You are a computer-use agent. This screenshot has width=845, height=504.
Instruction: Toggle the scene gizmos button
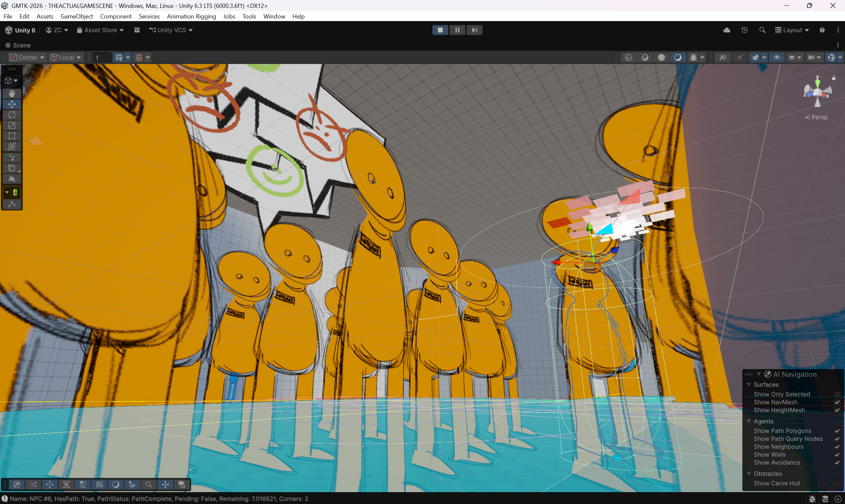tap(831, 57)
